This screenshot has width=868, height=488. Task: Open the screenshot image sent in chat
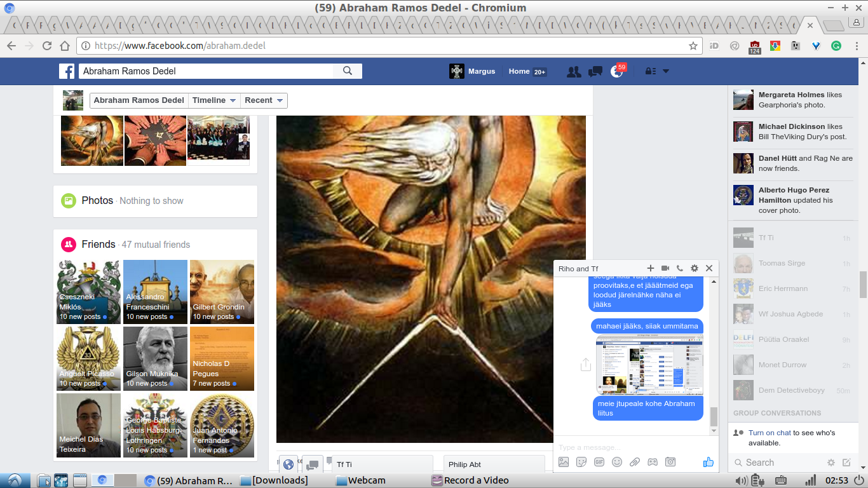pos(649,365)
